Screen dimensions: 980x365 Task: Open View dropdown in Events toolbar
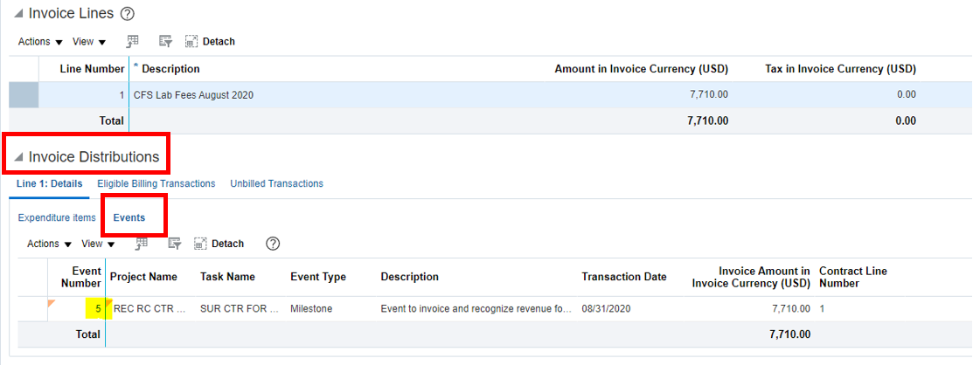pyautogui.click(x=98, y=244)
